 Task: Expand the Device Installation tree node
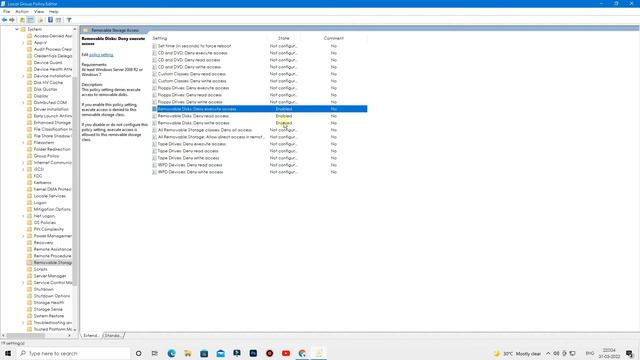pyautogui.click(x=23, y=76)
